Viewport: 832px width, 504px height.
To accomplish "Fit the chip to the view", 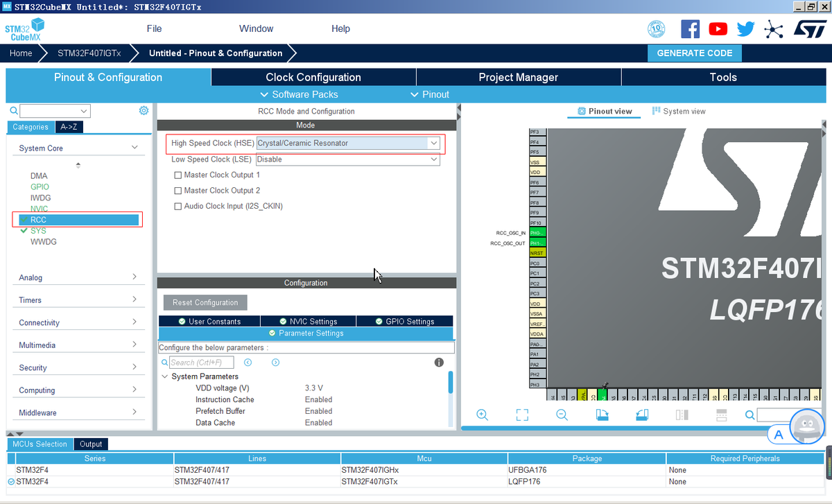I will pos(522,415).
